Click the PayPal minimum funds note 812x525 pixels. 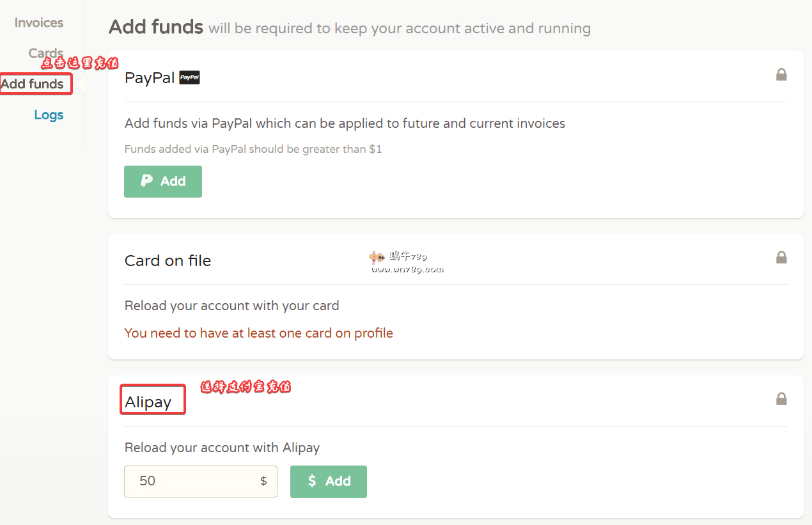[253, 150]
